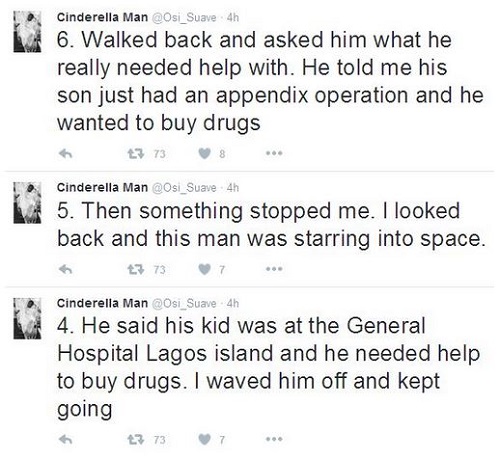
Task: Reply to tweet 5 about staring into space
Action: point(66,269)
